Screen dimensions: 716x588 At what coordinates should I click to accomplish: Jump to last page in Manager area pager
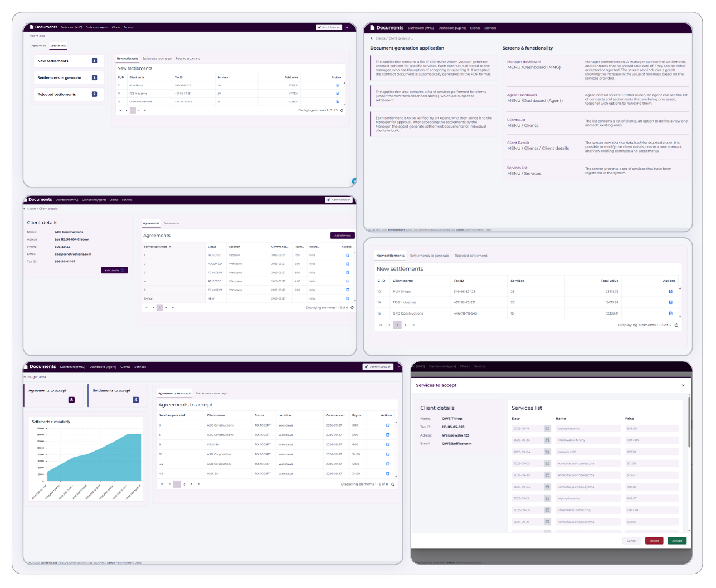(x=199, y=484)
